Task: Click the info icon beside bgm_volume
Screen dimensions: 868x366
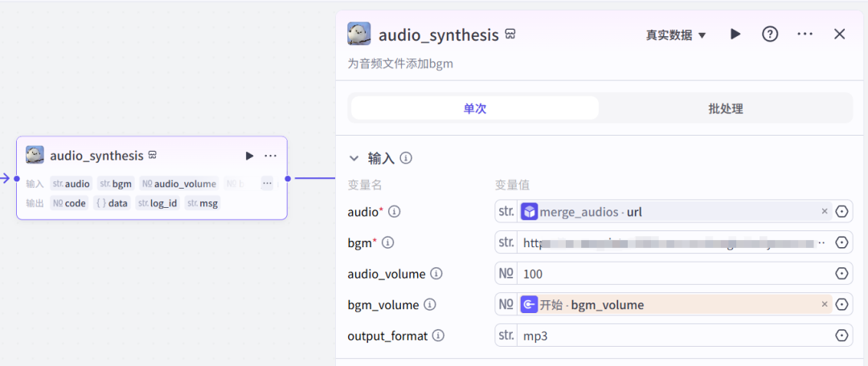Action: [x=430, y=305]
